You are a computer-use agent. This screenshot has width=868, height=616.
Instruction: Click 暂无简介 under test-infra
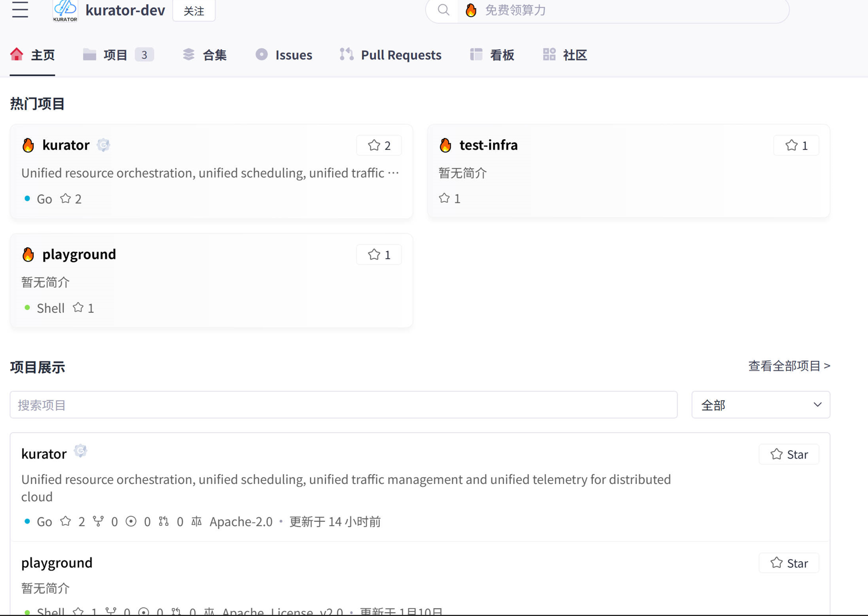tap(463, 173)
